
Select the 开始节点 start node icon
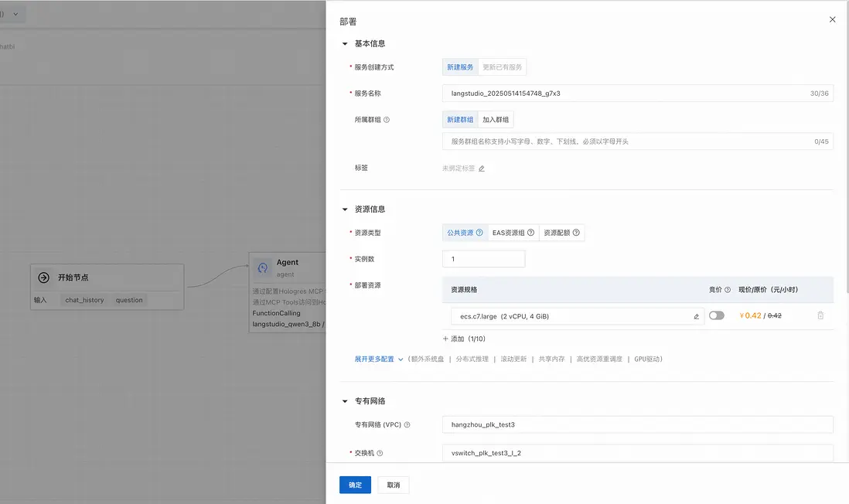44,278
